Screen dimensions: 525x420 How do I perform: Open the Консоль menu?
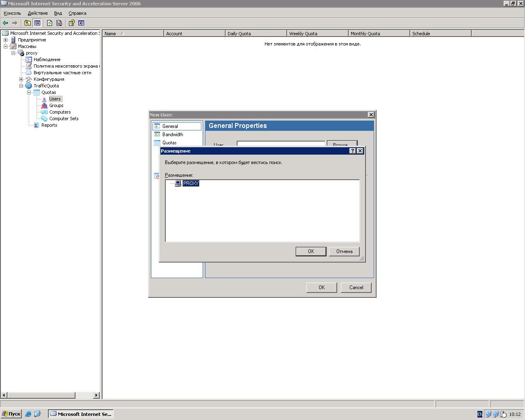(12, 13)
